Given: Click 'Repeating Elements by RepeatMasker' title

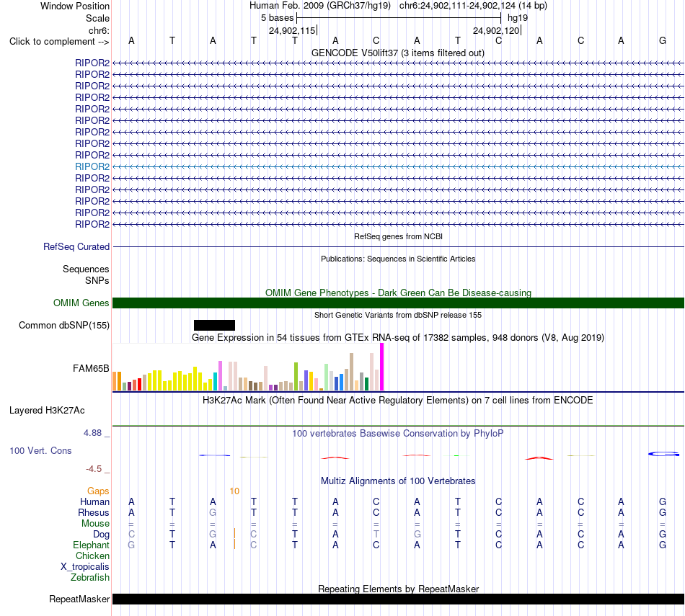Looking at the screenshot, I should 398,589.
